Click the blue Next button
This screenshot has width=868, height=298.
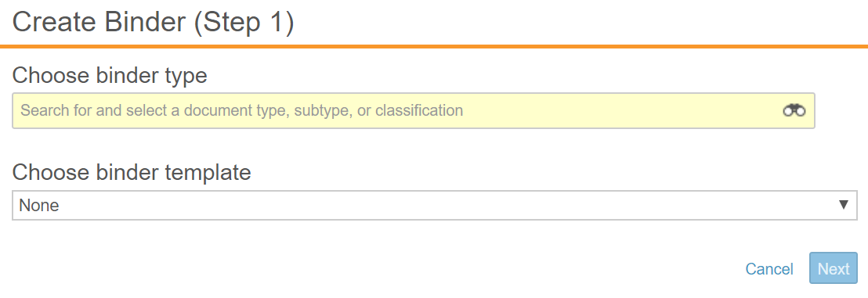pyautogui.click(x=833, y=268)
